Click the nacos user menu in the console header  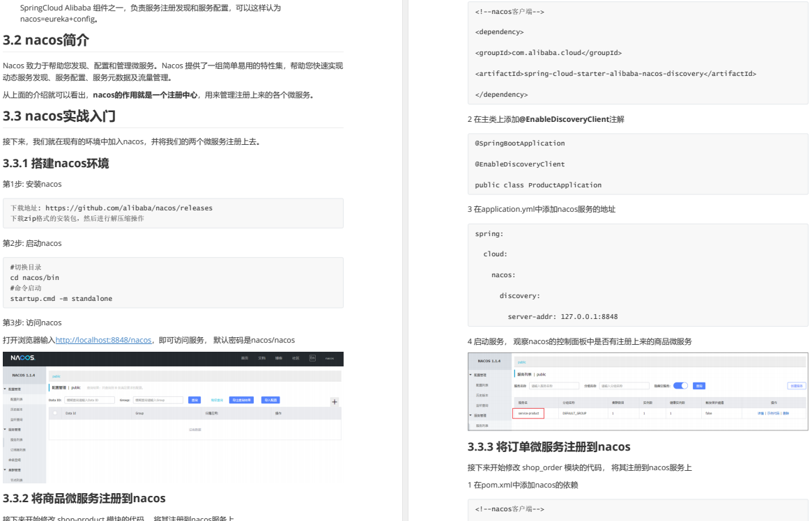pos(330,358)
